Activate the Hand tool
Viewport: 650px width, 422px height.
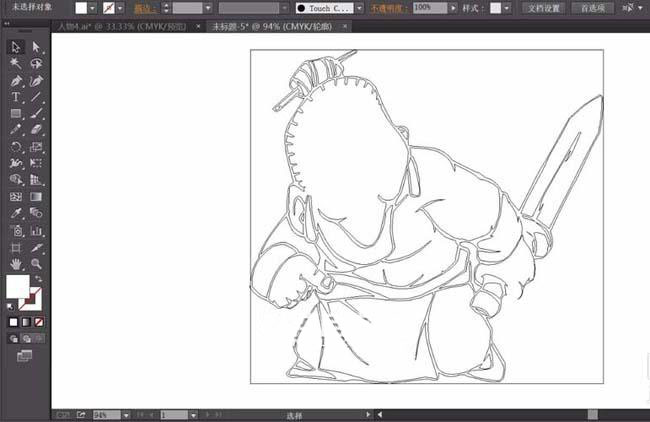tap(16, 264)
